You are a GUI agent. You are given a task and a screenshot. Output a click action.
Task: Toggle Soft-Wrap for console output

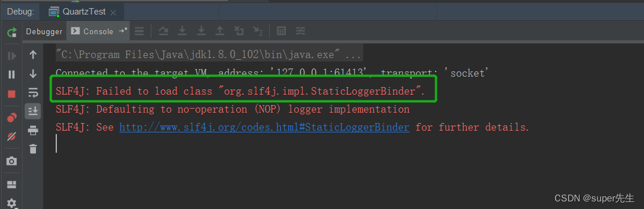coord(33,93)
